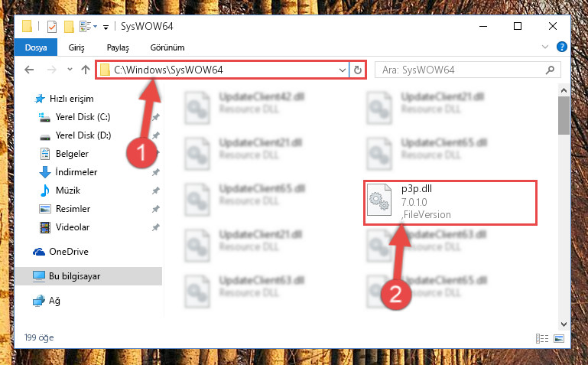Select OneDrive in navigation pane
This screenshot has height=365, width=588.
(x=69, y=252)
